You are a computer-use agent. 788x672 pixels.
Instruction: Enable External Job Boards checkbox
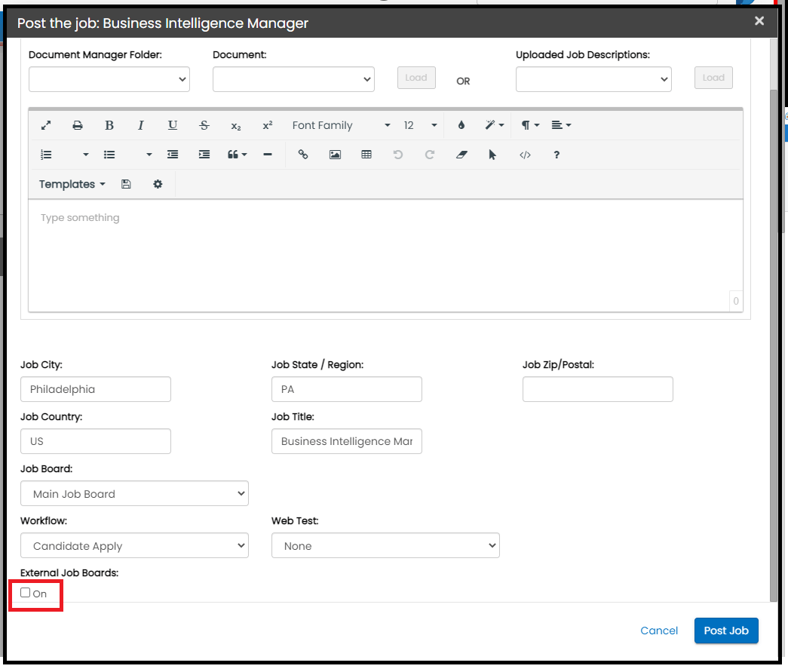[x=26, y=593]
